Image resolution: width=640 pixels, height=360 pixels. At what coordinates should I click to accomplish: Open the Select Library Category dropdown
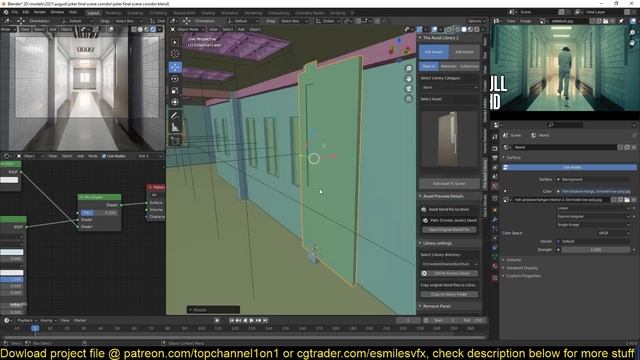click(x=449, y=87)
